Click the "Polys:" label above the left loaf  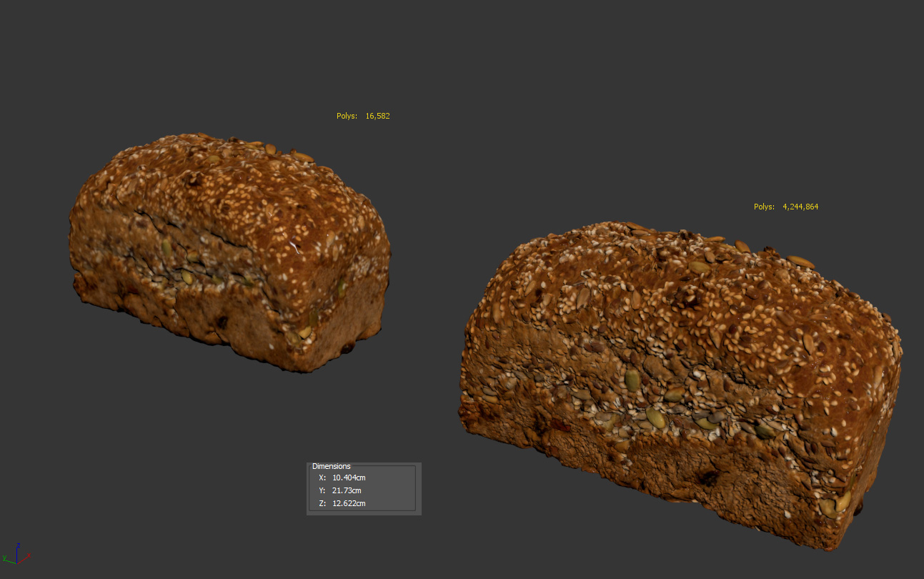[x=347, y=116]
